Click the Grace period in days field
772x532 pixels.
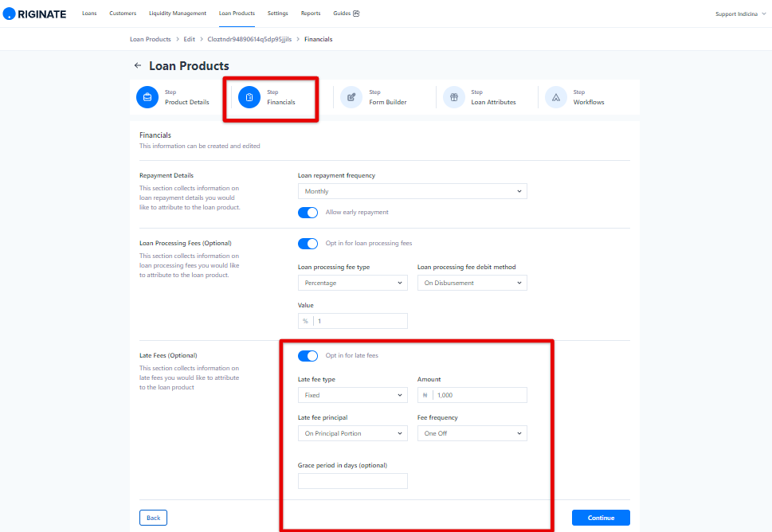pyautogui.click(x=352, y=481)
